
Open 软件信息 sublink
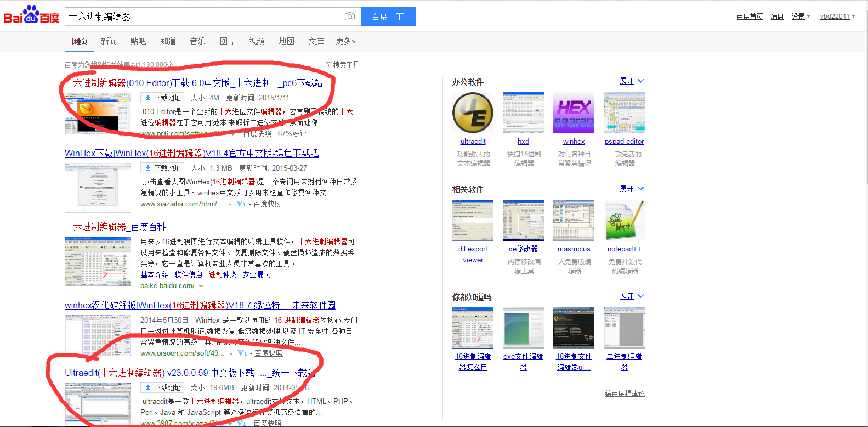pyautogui.click(x=189, y=274)
